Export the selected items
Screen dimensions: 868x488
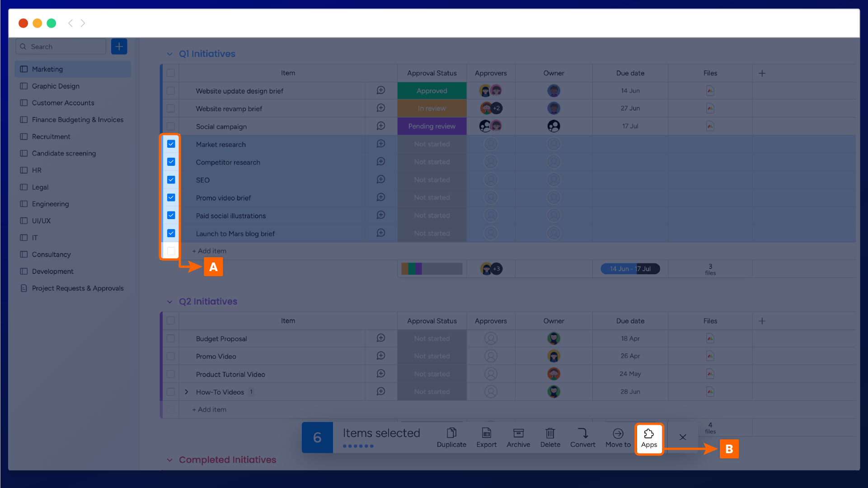[486, 433]
